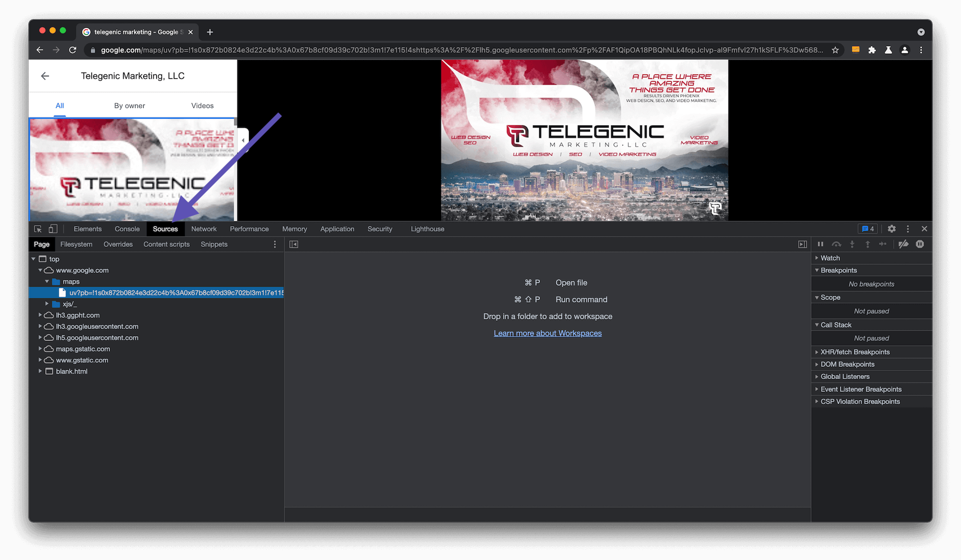Expand the Watch section
961x560 pixels.
click(830, 258)
